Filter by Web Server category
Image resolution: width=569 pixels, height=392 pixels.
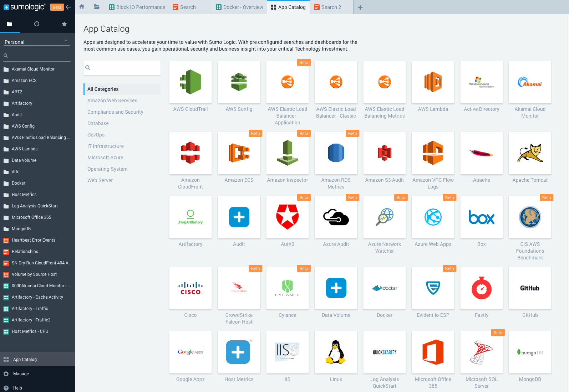click(x=100, y=180)
